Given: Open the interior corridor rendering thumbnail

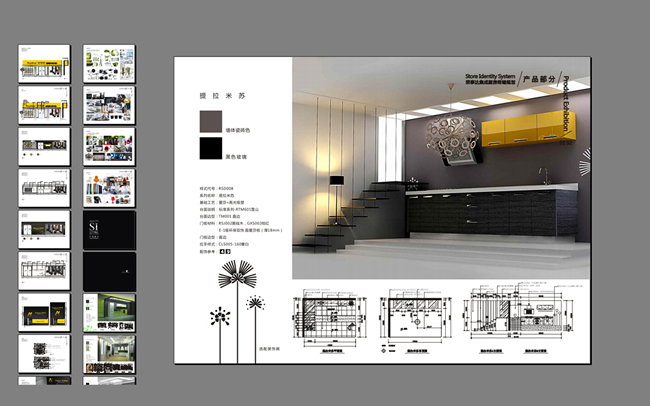Looking at the screenshot, I should [109, 354].
